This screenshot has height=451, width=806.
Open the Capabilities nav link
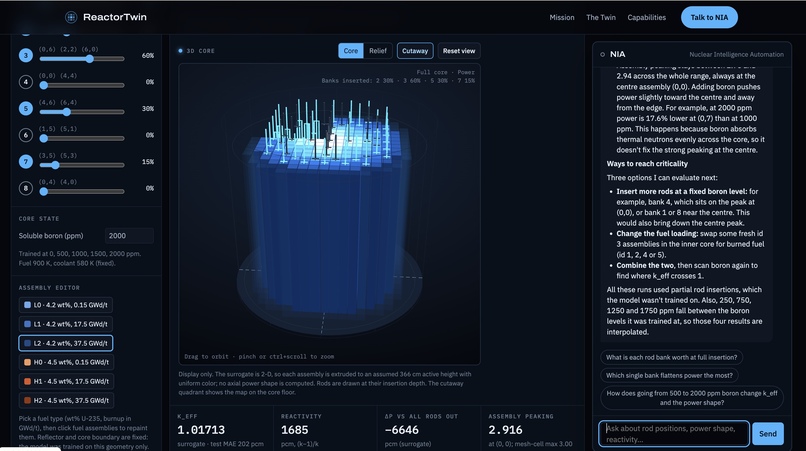(647, 17)
